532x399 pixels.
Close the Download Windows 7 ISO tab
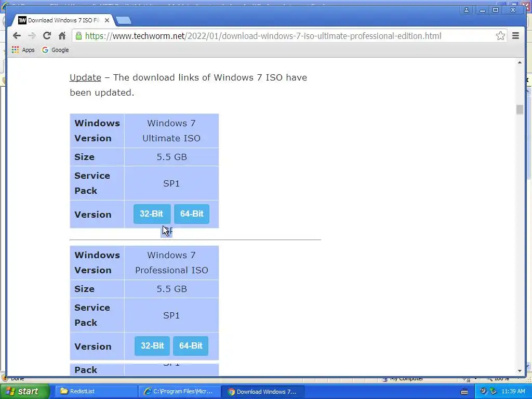(107, 20)
